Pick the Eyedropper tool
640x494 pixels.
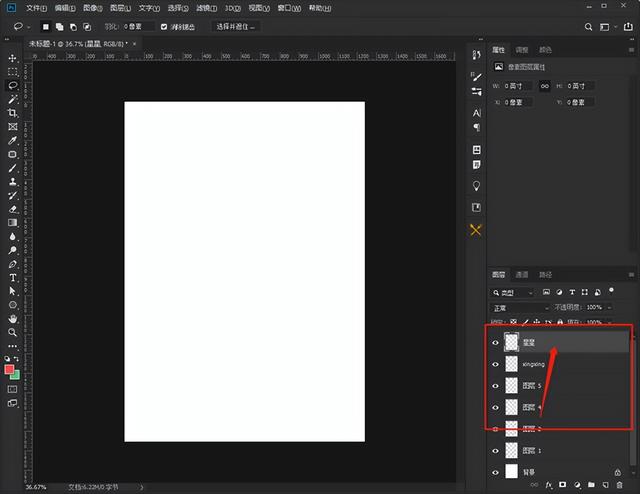[x=12, y=141]
